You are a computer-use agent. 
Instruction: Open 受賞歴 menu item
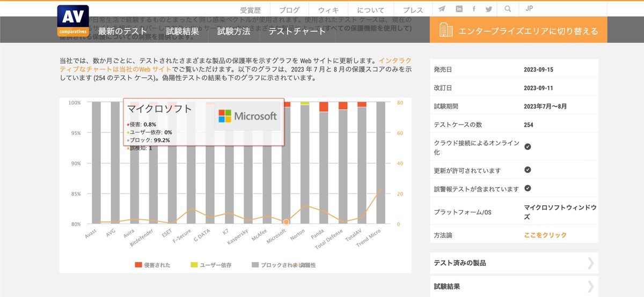tap(251, 10)
